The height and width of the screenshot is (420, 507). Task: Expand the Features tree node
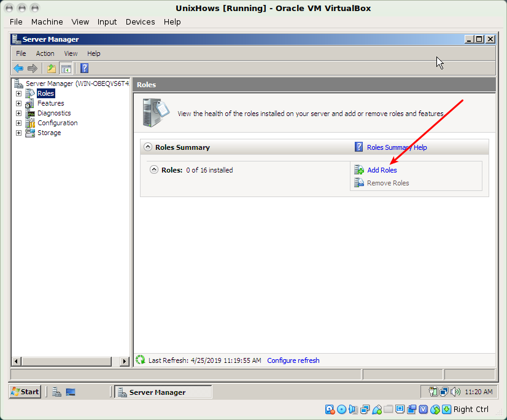coord(19,104)
